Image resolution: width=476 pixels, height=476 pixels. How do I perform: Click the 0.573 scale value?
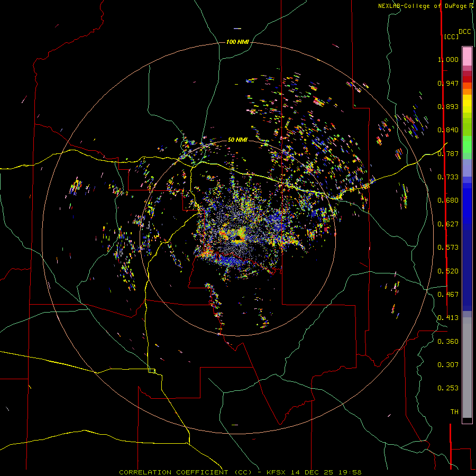[448, 248]
